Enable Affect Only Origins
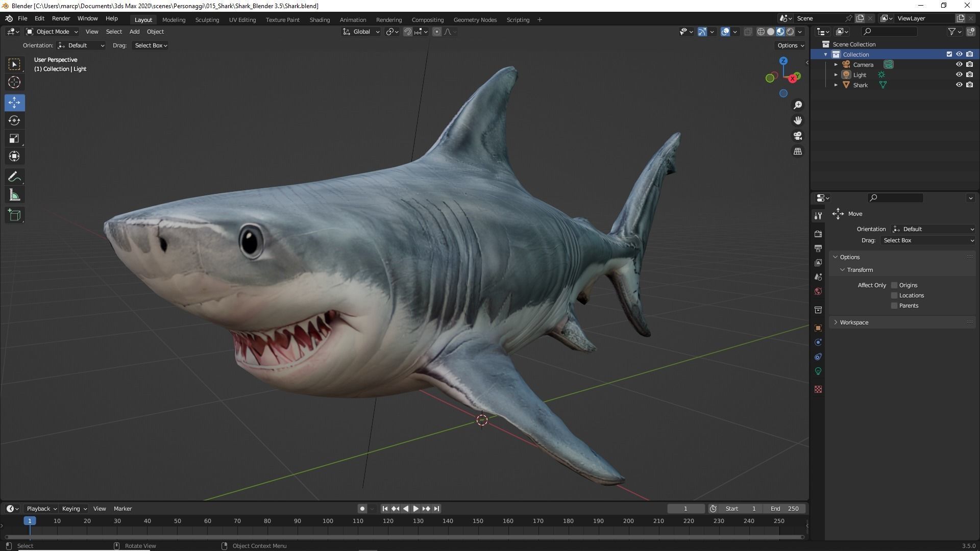Viewport: 980px width, 551px height. click(894, 285)
